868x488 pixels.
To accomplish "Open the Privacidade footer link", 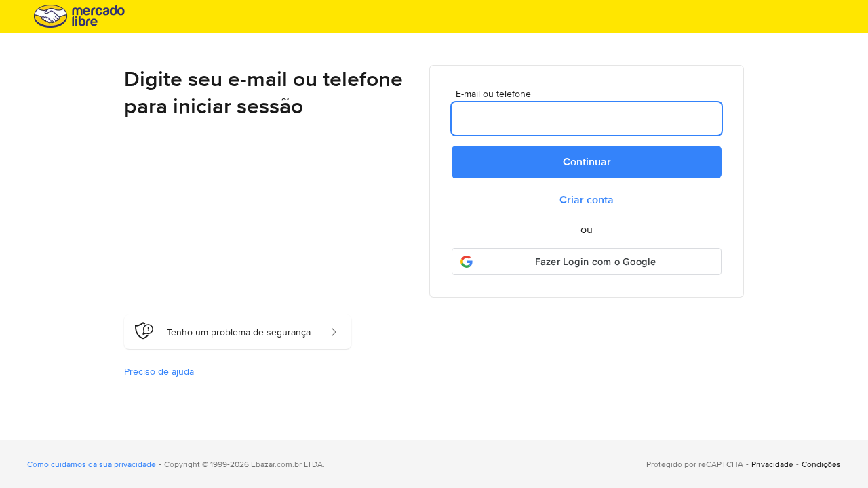I will click(772, 464).
